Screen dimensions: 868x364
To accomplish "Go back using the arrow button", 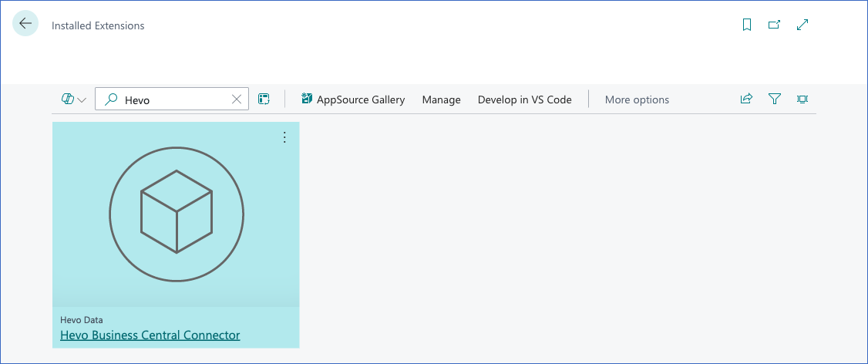I will coord(25,23).
